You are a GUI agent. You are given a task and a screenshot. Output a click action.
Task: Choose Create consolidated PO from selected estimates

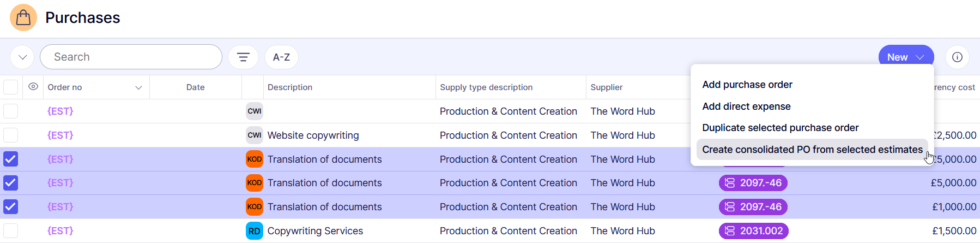[812, 150]
